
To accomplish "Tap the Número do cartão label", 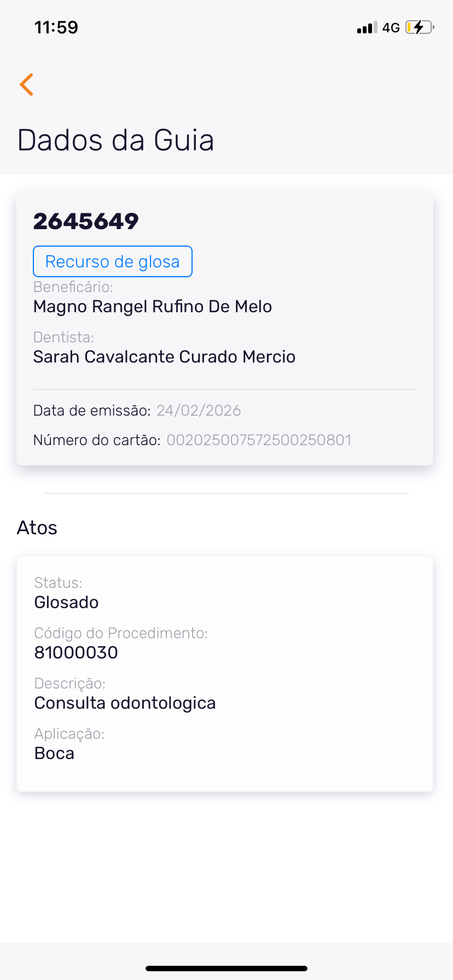I will click(x=97, y=440).
